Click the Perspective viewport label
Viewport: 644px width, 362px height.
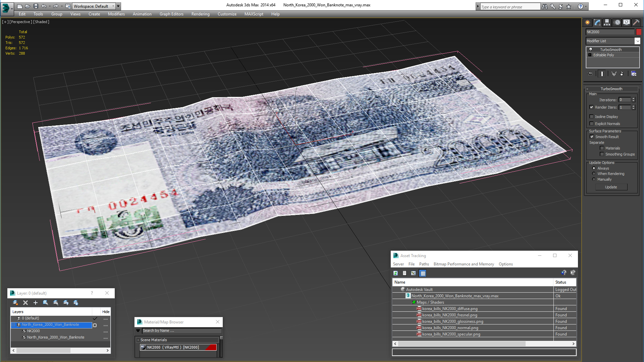(21, 22)
